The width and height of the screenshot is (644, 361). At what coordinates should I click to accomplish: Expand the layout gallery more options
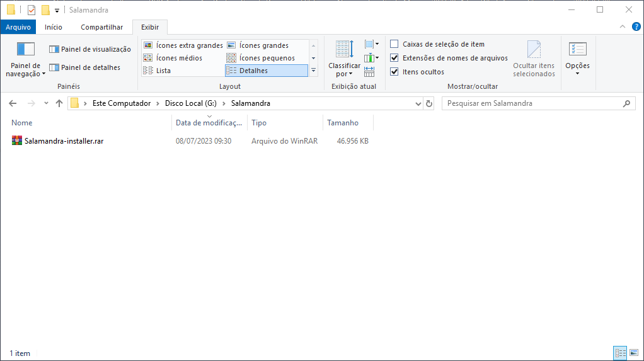[x=313, y=71]
